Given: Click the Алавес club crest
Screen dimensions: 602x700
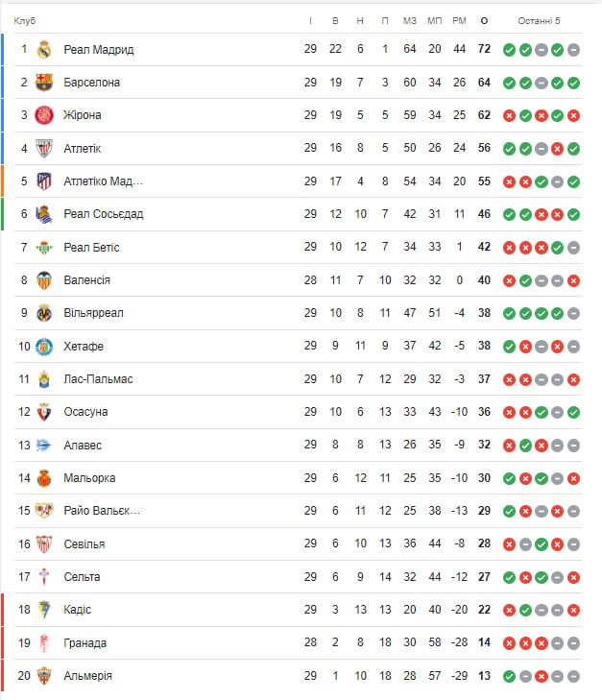Looking at the screenshot, I should (x=44, y=446).
